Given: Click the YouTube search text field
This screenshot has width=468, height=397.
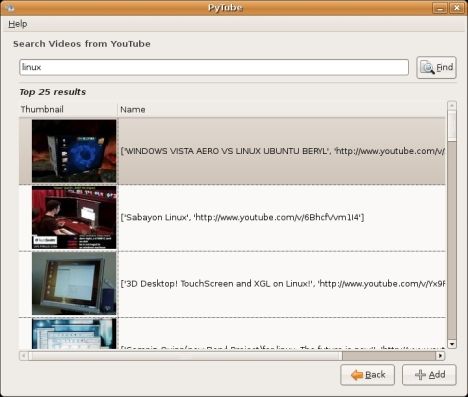Looking at the screenshot, I should coord(214,67).
